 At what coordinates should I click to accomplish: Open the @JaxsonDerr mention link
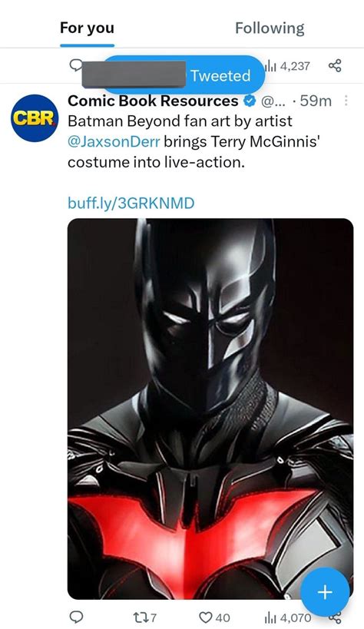pos(114,141)
